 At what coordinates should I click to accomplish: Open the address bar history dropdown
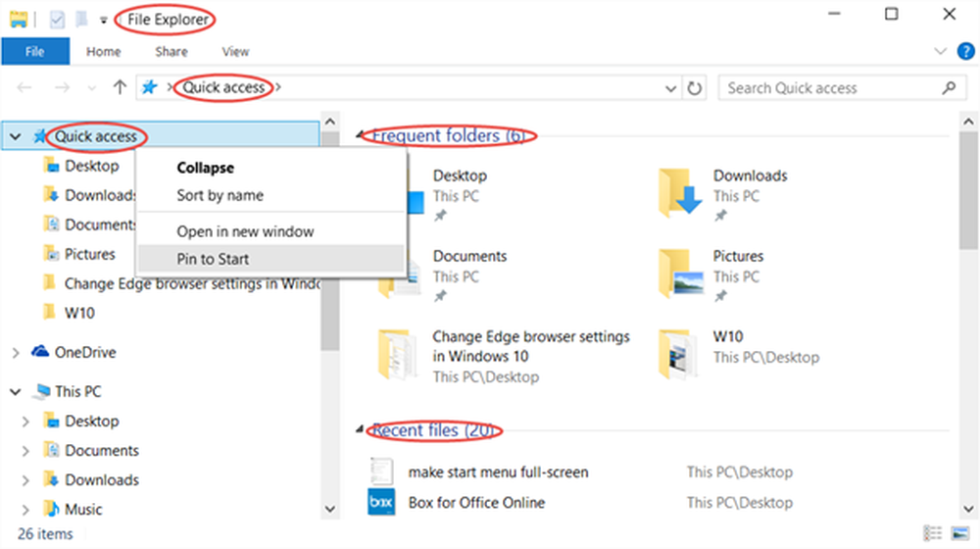pyautogui.click(x=670, y=88)
